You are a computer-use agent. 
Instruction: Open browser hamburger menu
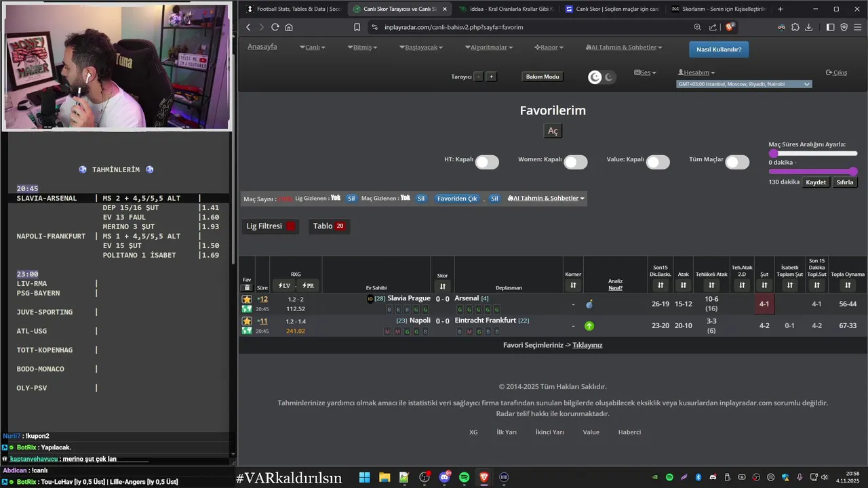point(858,27)
